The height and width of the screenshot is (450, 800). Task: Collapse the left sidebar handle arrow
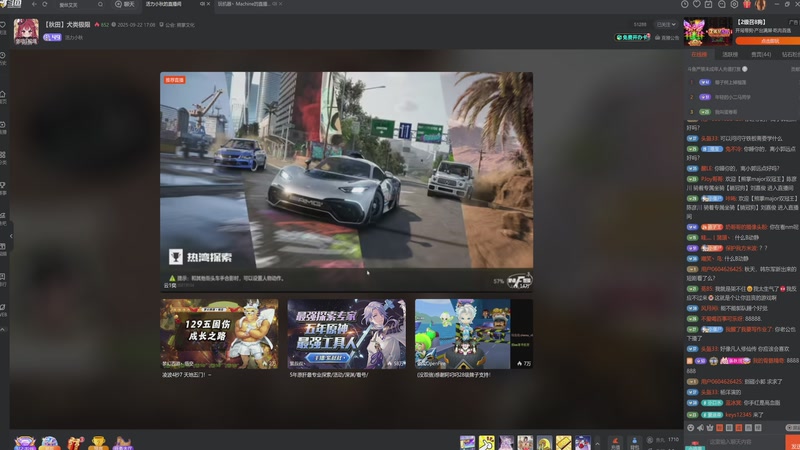click(x=11, y=236)
